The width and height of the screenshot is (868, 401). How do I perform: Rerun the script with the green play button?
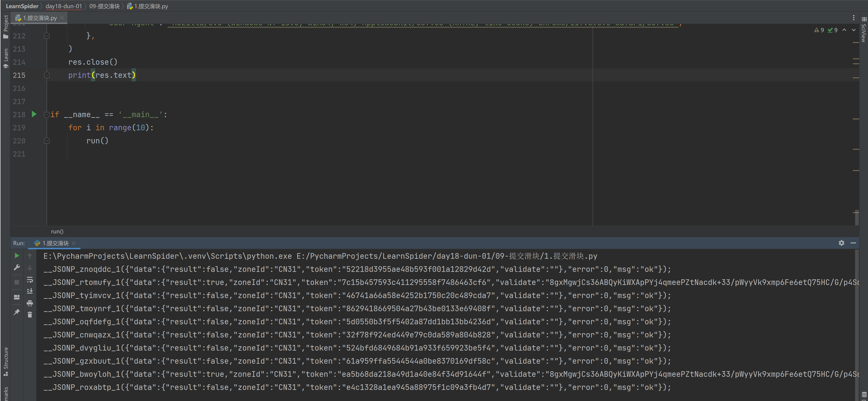[16, 256]
